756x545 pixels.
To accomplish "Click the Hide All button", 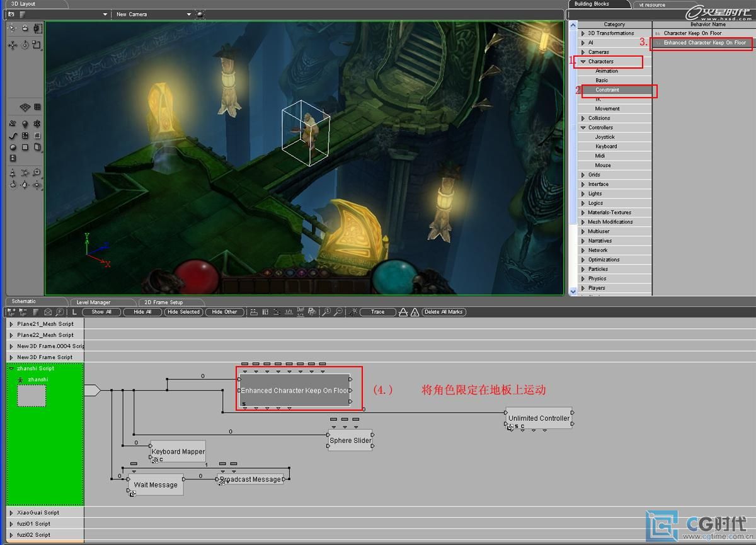I will (x=142, y=312).
